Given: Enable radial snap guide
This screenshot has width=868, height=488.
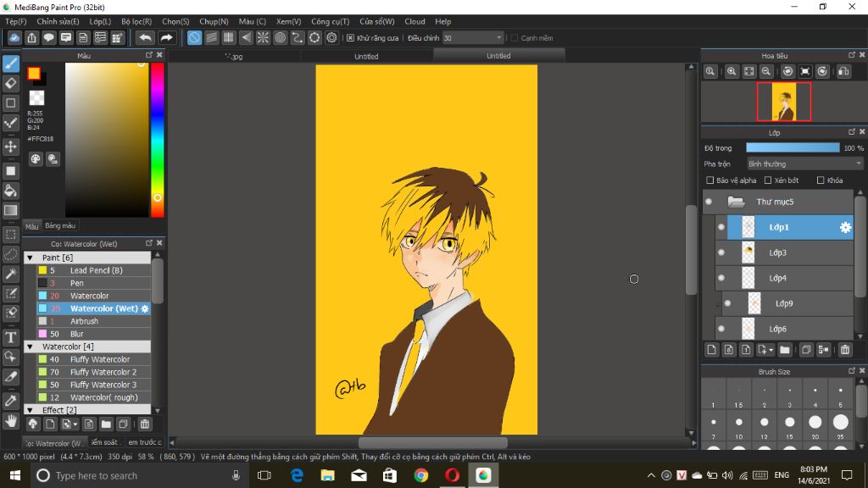Looking at the screenshot, I should [x=263, y=37].
